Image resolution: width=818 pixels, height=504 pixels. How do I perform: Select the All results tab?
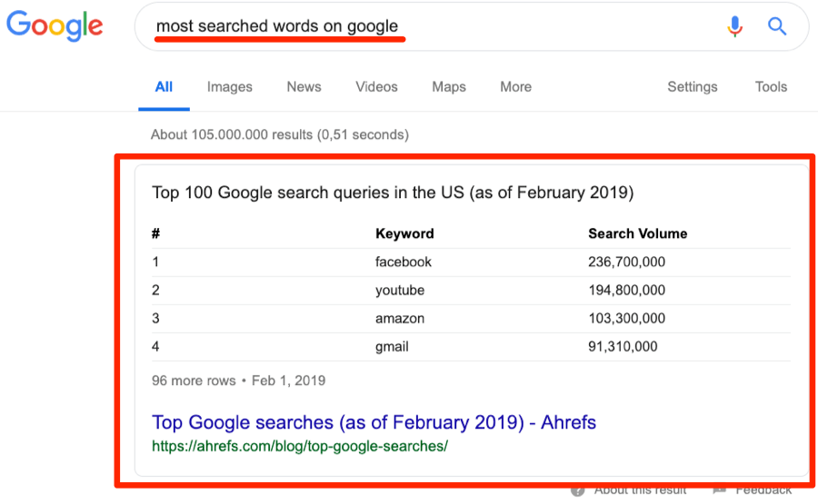click(x=164, y=87)
